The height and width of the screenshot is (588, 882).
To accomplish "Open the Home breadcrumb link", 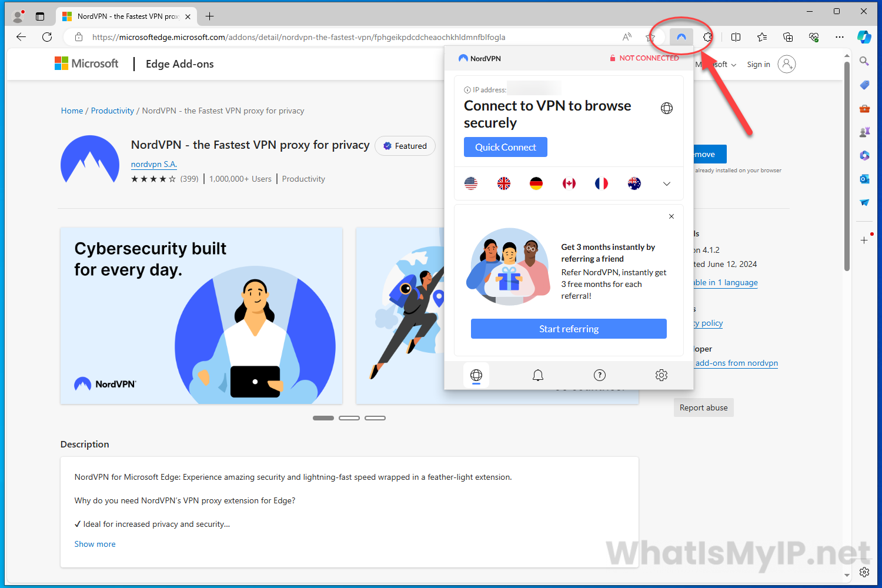I will click(x=72, y=111).
